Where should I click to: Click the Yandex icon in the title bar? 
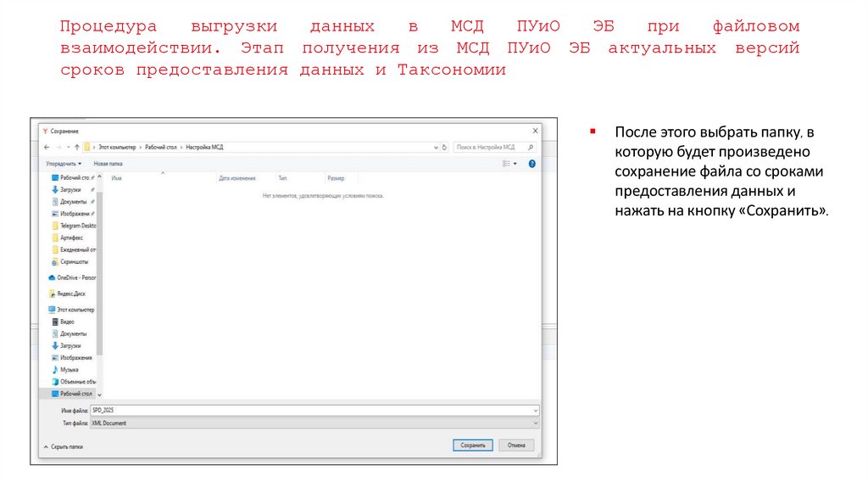(x=46, y=132)
